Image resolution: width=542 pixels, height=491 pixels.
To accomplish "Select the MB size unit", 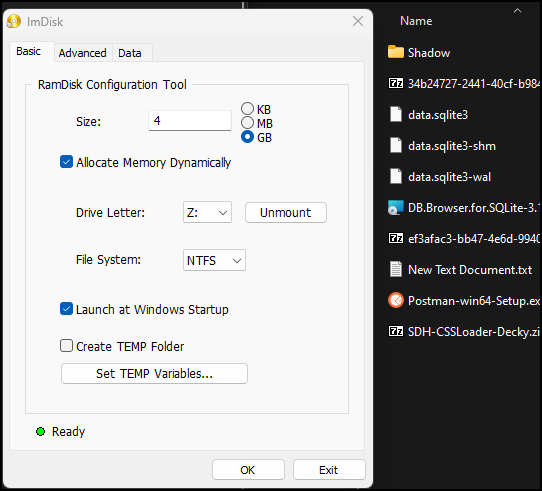I will pos(247,122).
